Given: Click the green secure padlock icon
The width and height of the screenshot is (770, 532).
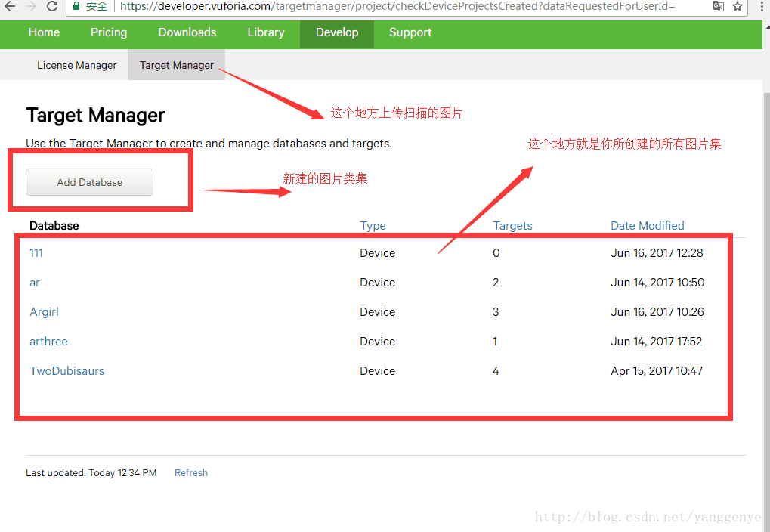Looking at the screenshot, I should pyautogui.click(x=76, y=6).
